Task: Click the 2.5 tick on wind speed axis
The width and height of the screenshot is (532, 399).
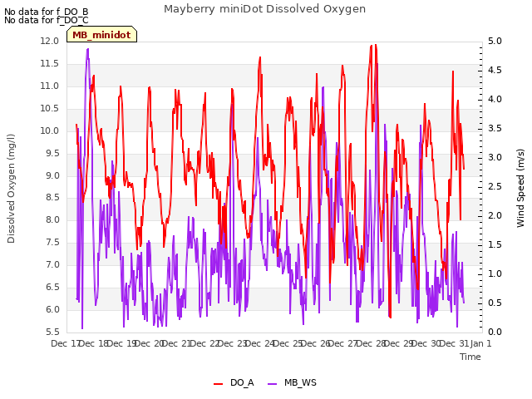Action: tap(495, 186)
